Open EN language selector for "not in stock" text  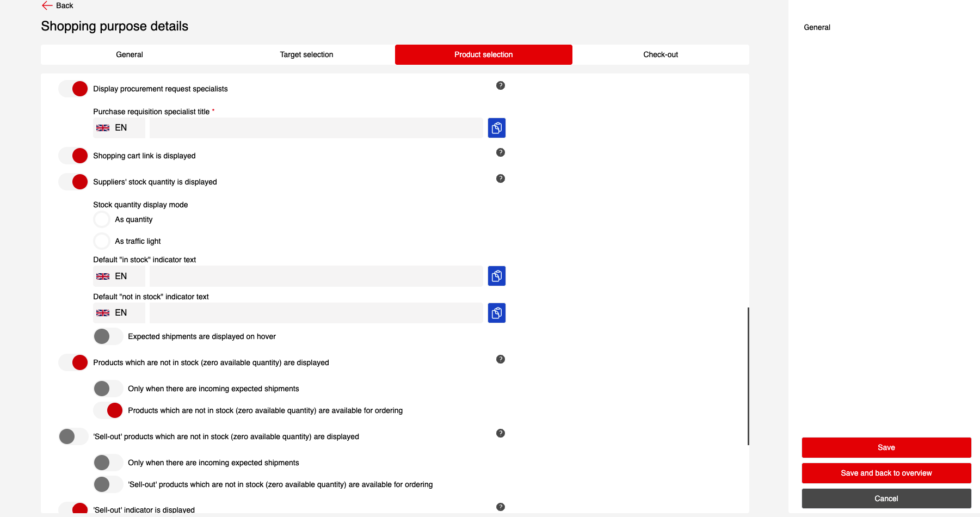119,313
